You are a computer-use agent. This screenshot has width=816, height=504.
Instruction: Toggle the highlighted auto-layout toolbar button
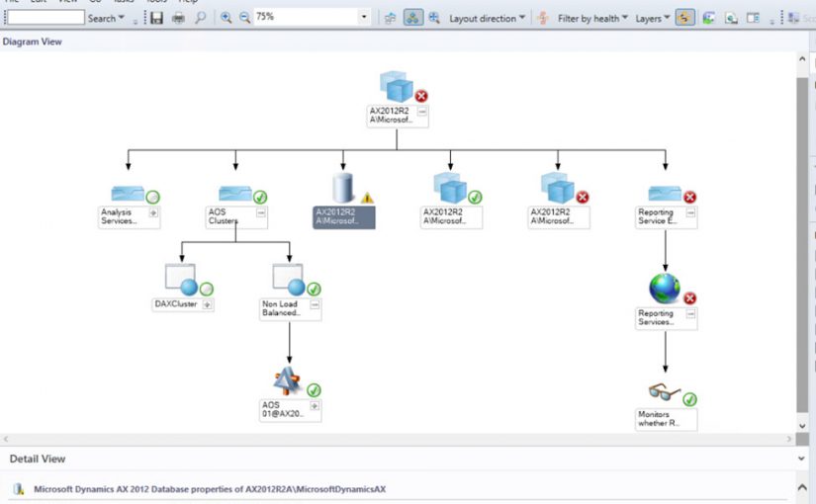click(x=413, y=18)
